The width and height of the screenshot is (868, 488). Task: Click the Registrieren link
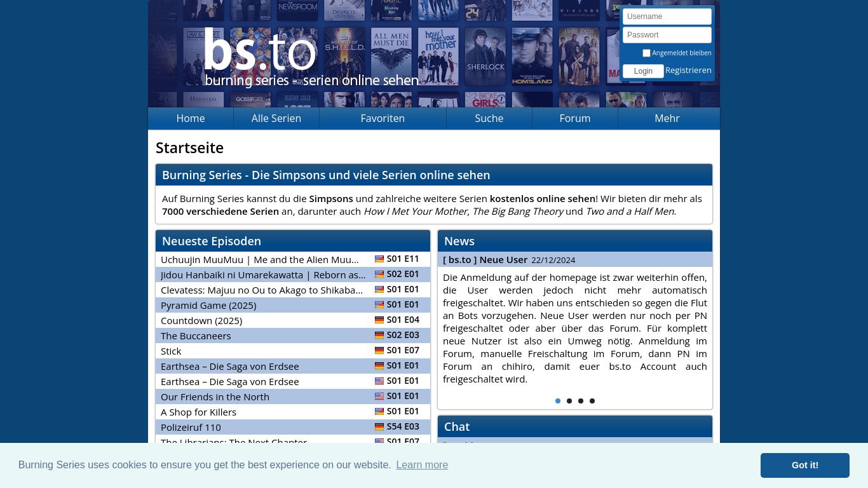(688, 71)
